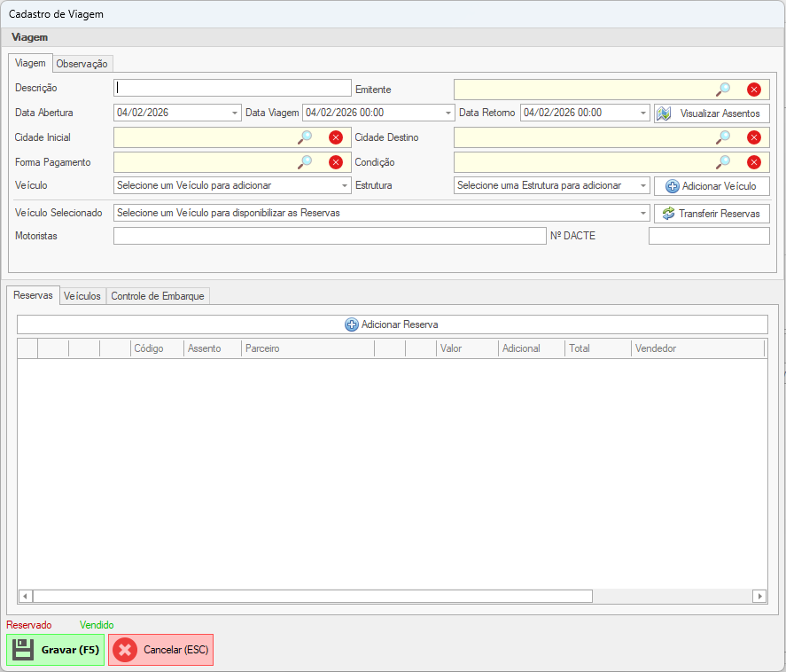Search Cidade Destino using magnifier icon

(723, 137)
